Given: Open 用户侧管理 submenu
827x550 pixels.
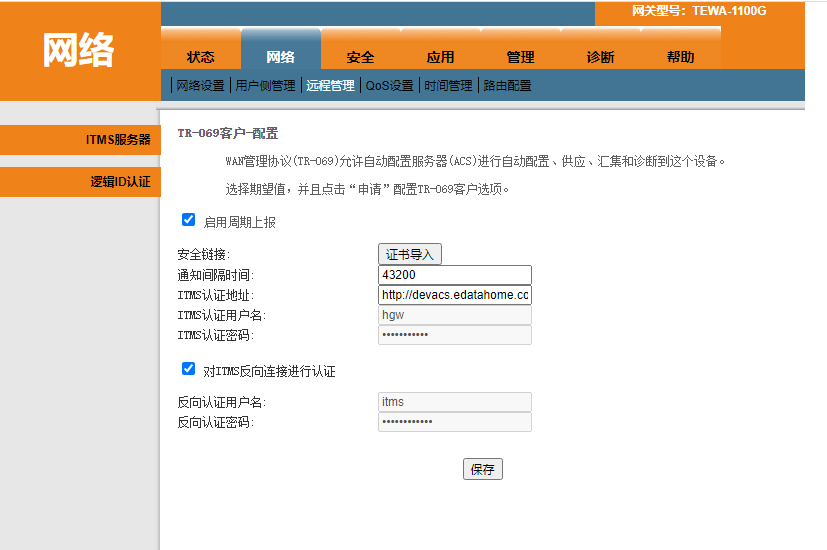Looking at the screenshot, I should (x=264, y=86).
